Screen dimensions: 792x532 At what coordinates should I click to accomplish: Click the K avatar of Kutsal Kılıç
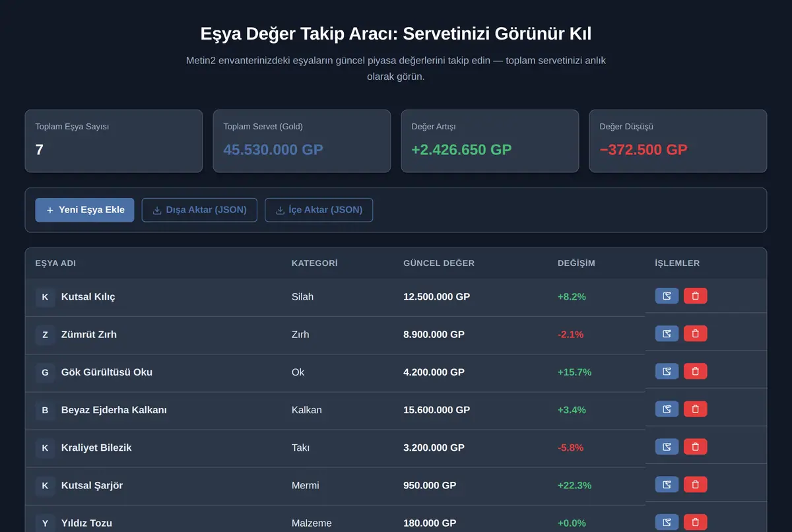point(45,297)
